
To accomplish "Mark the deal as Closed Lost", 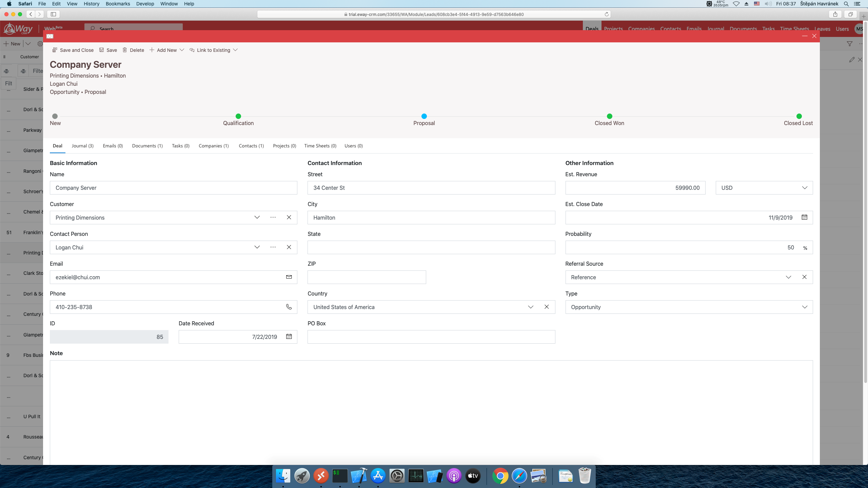I will tap(799, 116).
